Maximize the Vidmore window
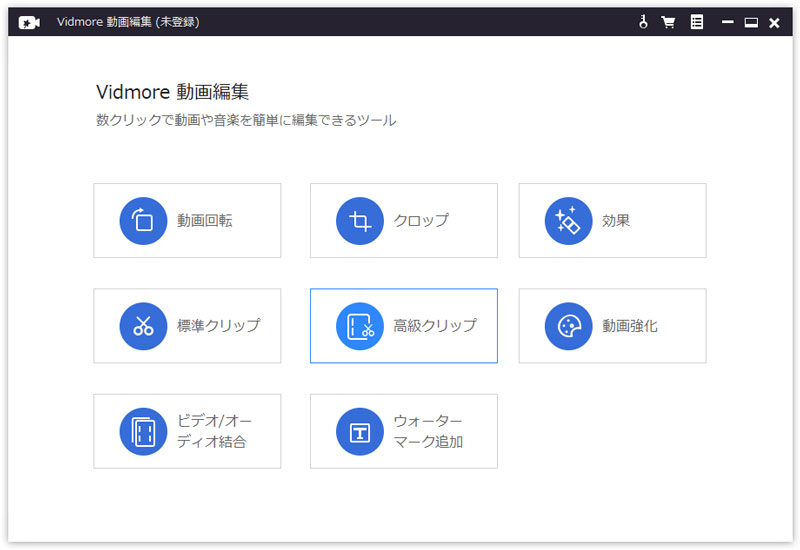This screenshot has width=800, height=550. [751, 22]
